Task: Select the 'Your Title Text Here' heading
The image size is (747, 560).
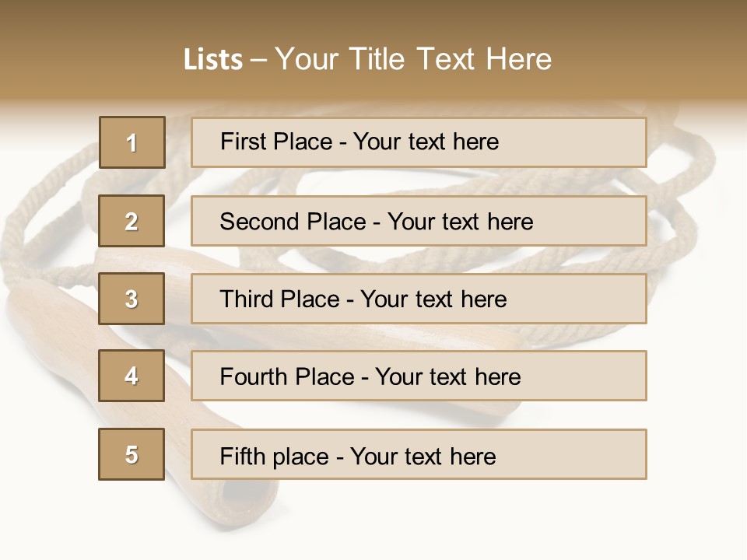Action: tap(413, 59)
